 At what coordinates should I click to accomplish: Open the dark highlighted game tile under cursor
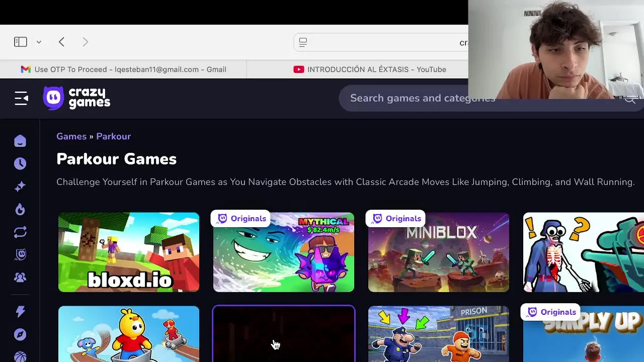click(284, 334)
